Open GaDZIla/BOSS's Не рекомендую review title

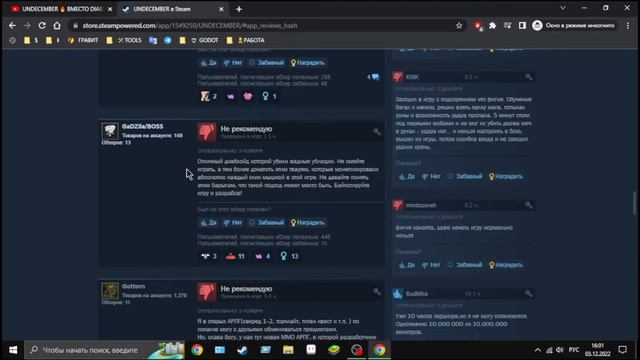[x=246, y=129]
